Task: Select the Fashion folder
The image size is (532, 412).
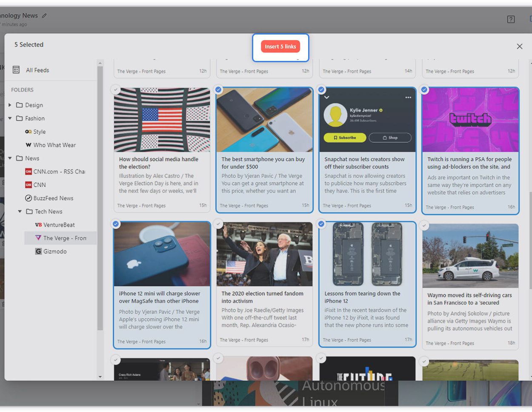Action: pyautogui.click(x=35, y=118)
